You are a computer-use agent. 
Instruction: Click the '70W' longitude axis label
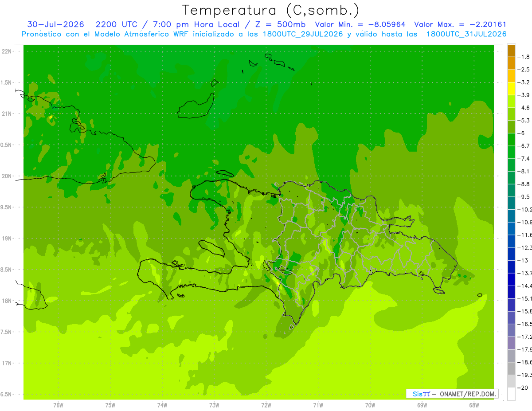click(370, 405)
